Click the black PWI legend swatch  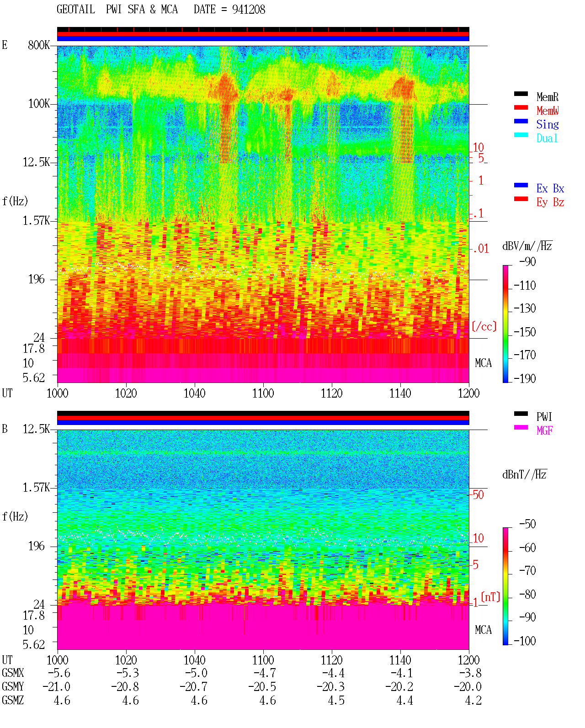tap(521, 414)
